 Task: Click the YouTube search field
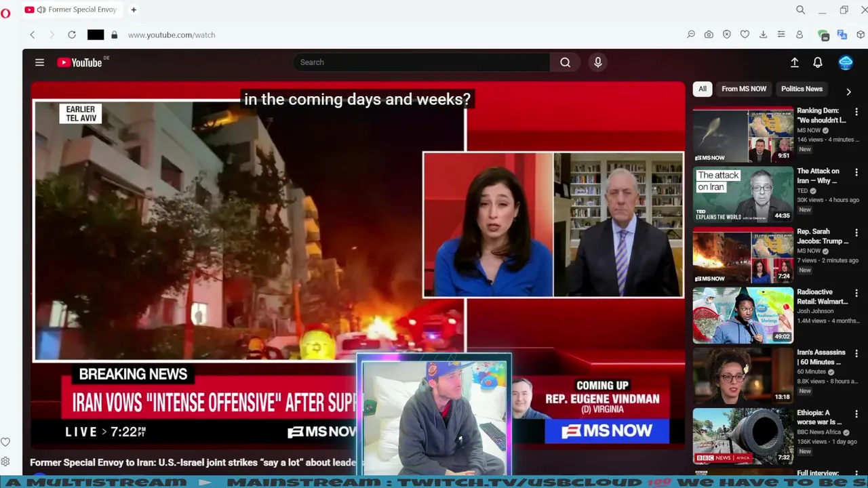tap(421, 62)
